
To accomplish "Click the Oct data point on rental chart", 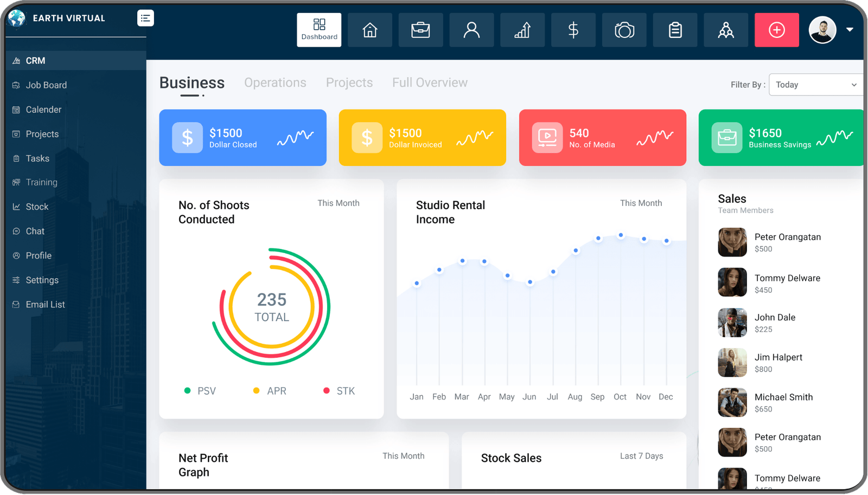I will pyautogui.click(x=621, y=235).
